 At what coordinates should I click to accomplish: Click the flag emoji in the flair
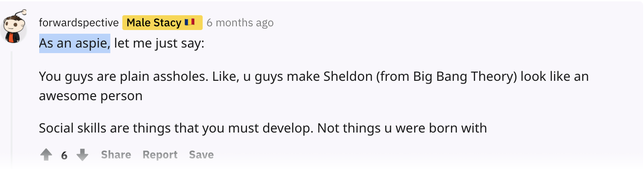[x=189, y=22]
